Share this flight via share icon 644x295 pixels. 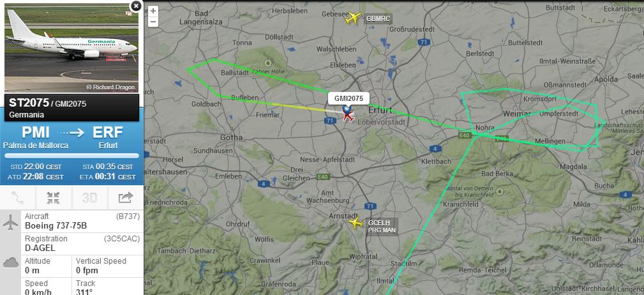click(126, 198)
